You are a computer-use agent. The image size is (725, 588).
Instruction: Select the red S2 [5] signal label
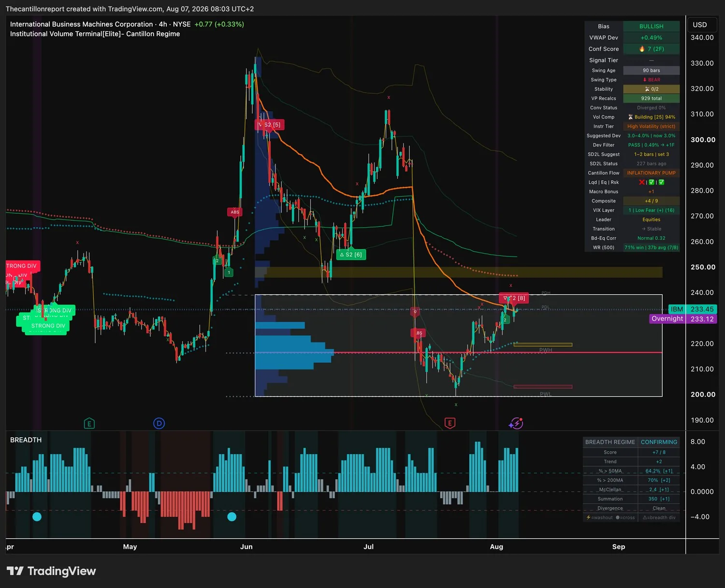(270, 125)
